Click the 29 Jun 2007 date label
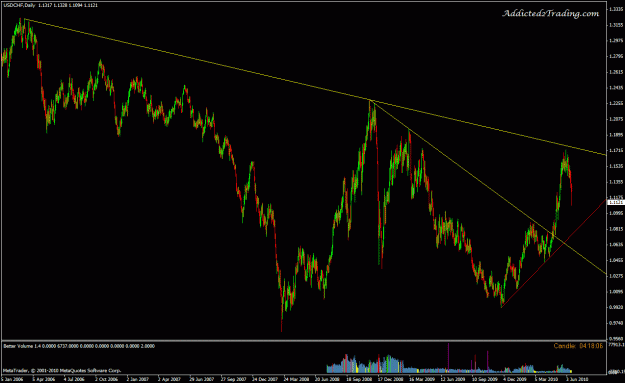Screen dimensions: 625x383 point(202,379)
